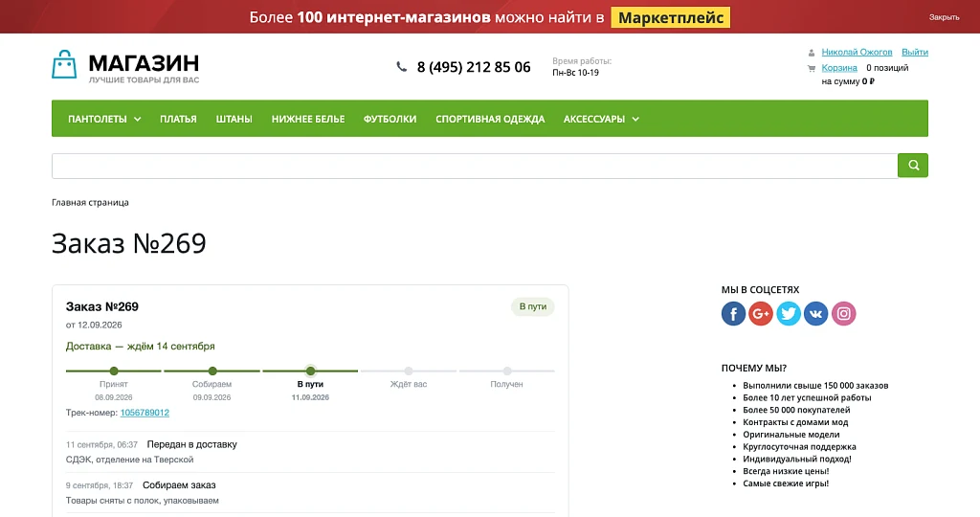The width and height of the screenshot is (980, 517).
Task: Click the user profile icon near Николай Ожогов
Action: (x=812, y=53)
